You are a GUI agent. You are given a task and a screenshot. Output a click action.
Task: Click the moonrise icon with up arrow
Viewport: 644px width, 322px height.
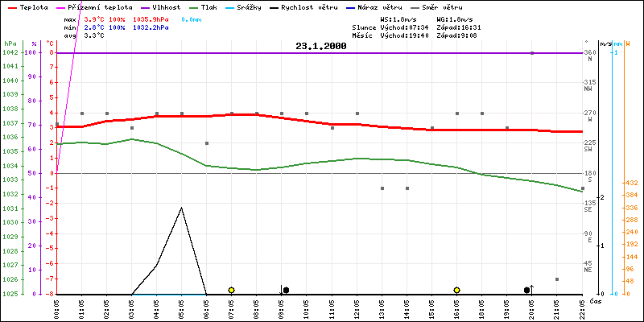(529, 290)
